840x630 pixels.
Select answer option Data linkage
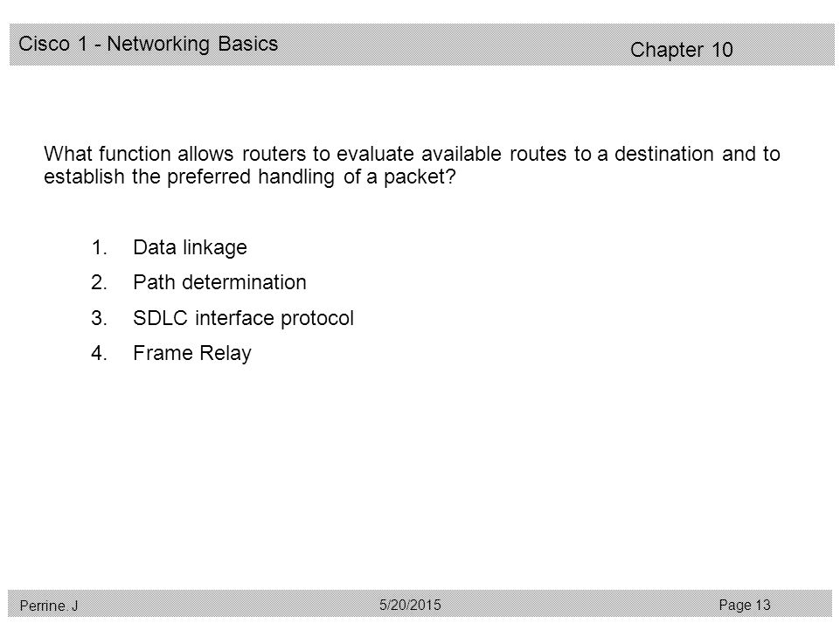point(190,247)
